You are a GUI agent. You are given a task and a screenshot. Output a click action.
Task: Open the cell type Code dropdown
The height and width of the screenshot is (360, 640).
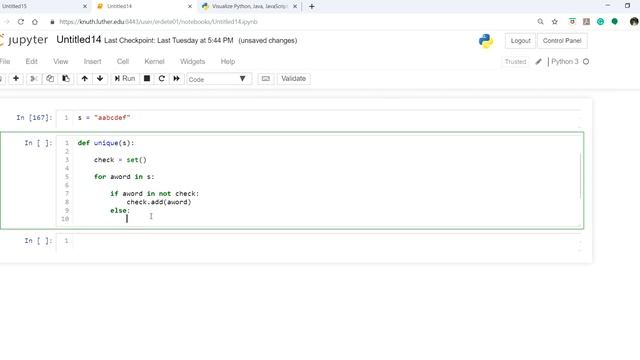219,79
